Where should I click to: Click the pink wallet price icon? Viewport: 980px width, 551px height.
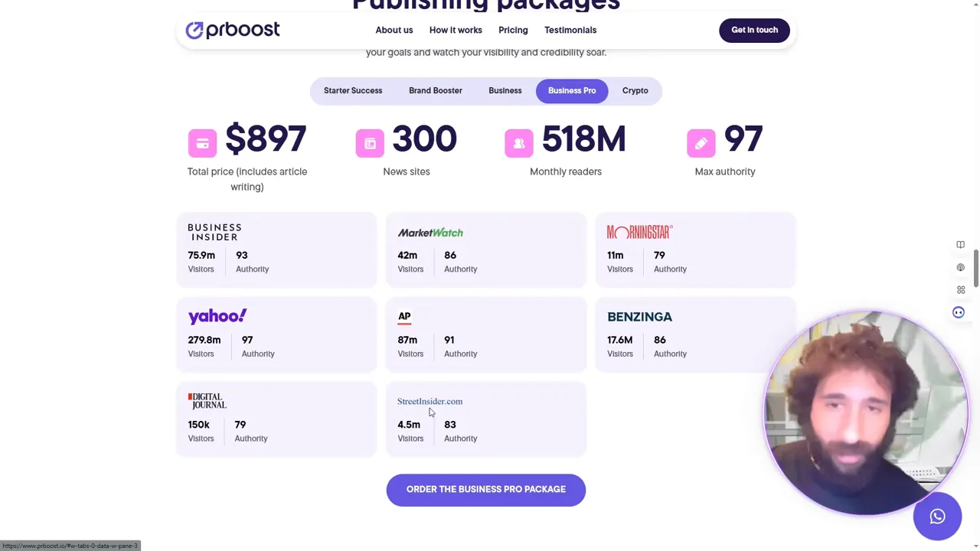(x=202, y=143)
